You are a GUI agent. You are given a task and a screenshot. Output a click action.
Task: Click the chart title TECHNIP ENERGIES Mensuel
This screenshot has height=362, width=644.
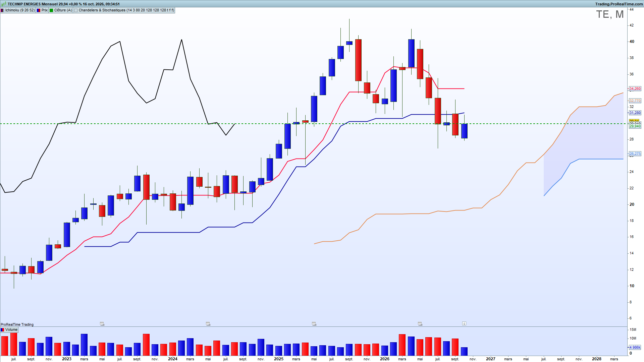tap(33, 4)
